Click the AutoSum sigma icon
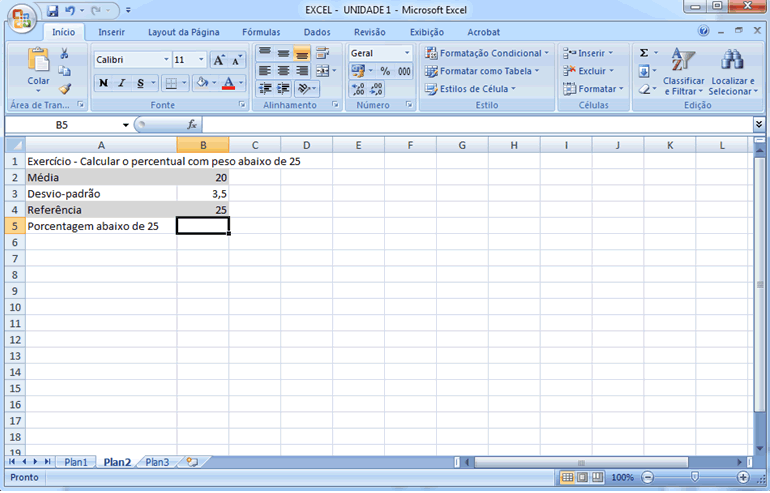Viewport: 770px width, 493px height. pyautogui.click(x=644, y=53)
